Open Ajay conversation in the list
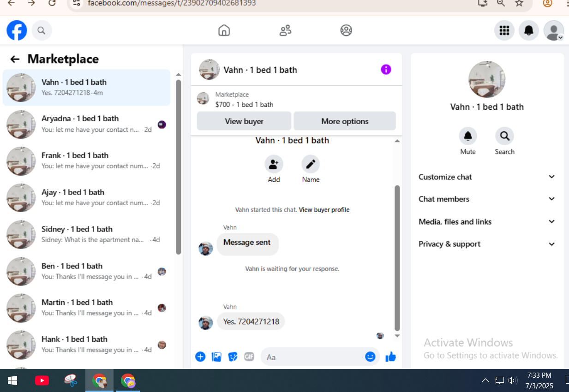This screenshot has height=392, width=569. (x=86, y=198)
